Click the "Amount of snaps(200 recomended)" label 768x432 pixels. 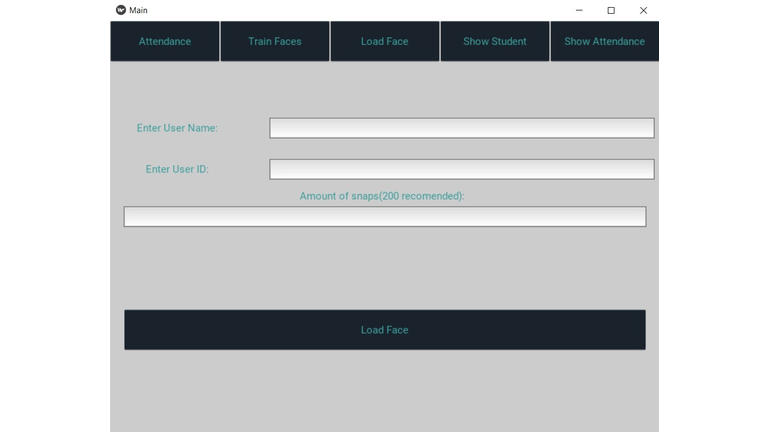(x=382, y=196)
